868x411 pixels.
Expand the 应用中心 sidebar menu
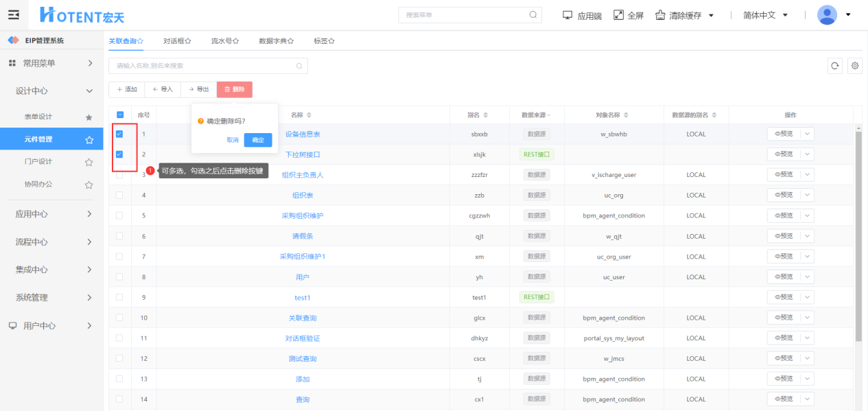51,214
